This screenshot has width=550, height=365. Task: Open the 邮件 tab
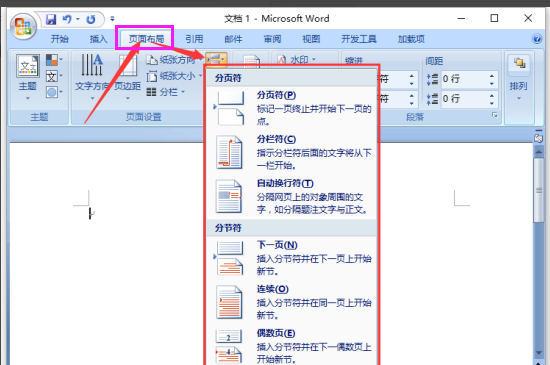point(233,39)
